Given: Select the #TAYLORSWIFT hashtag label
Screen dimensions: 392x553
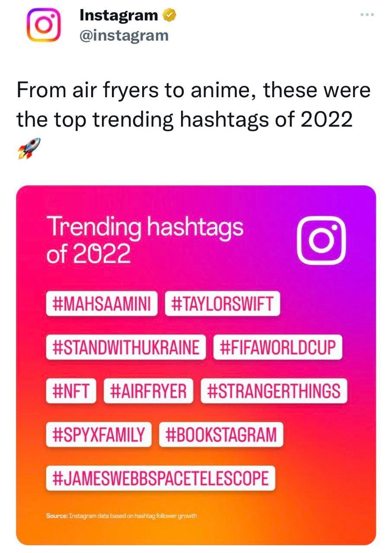Looking at the screenshot, I should 223,304.
